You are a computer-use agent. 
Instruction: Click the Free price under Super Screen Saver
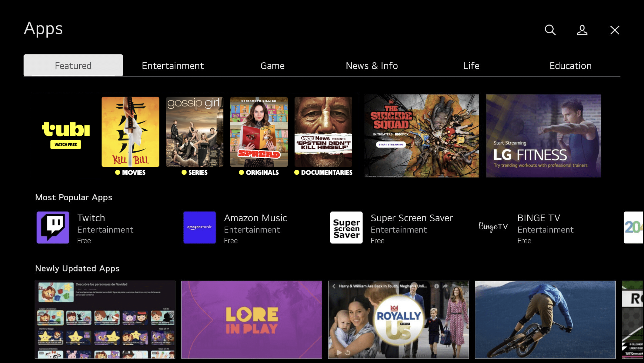point(377,241)
